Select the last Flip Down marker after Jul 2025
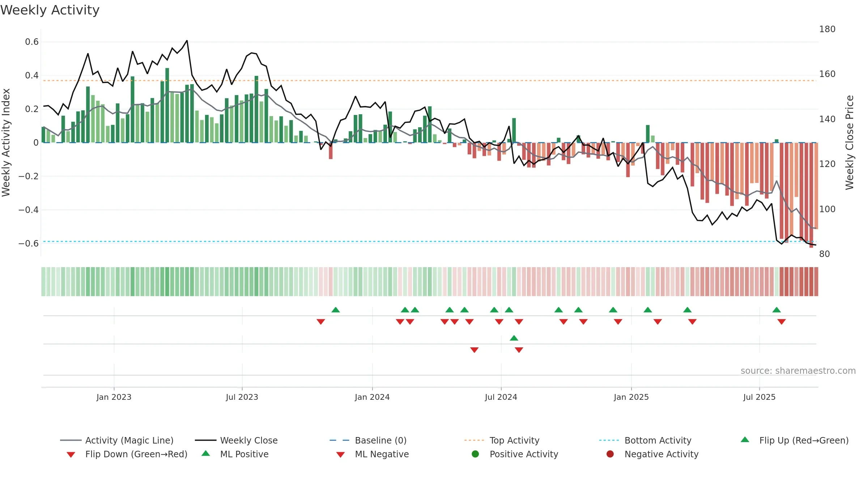 point(782,322)
